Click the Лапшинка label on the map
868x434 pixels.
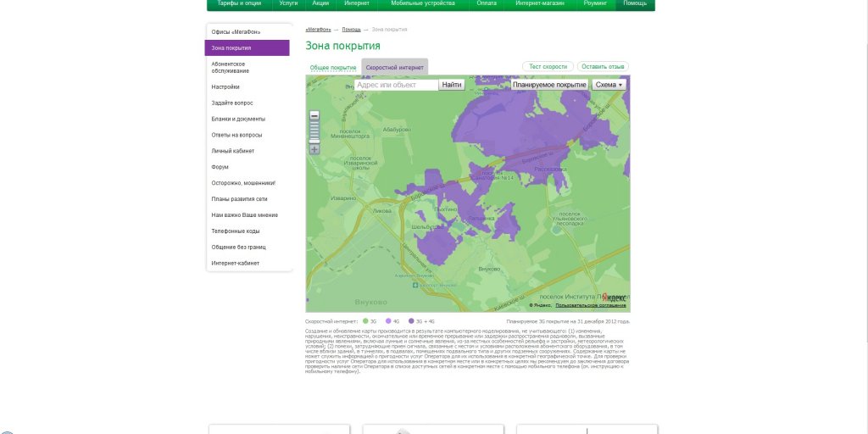coord(481,218)
